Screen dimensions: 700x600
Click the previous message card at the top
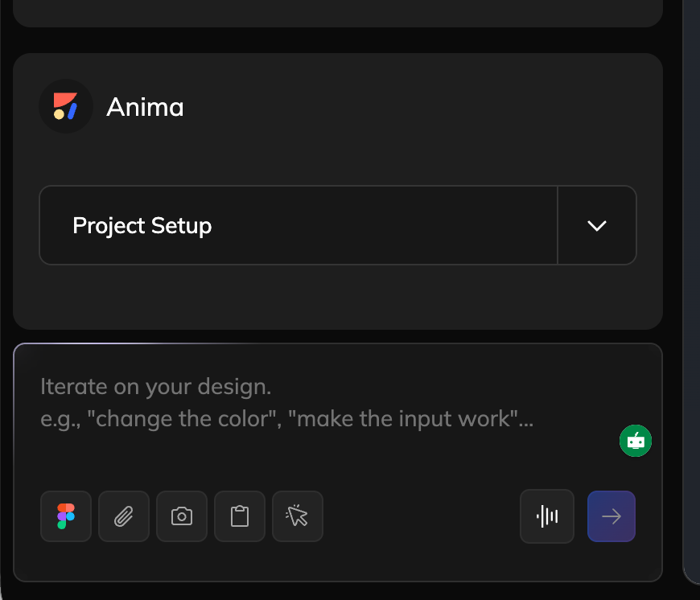pyautogui.click(x=338, y=11)
